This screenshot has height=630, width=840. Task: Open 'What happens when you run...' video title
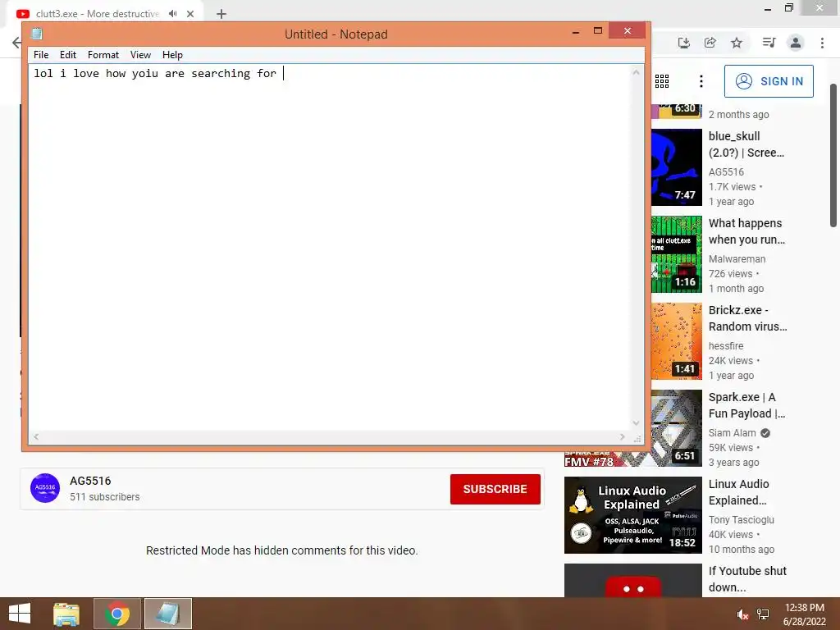click(746, 231)
